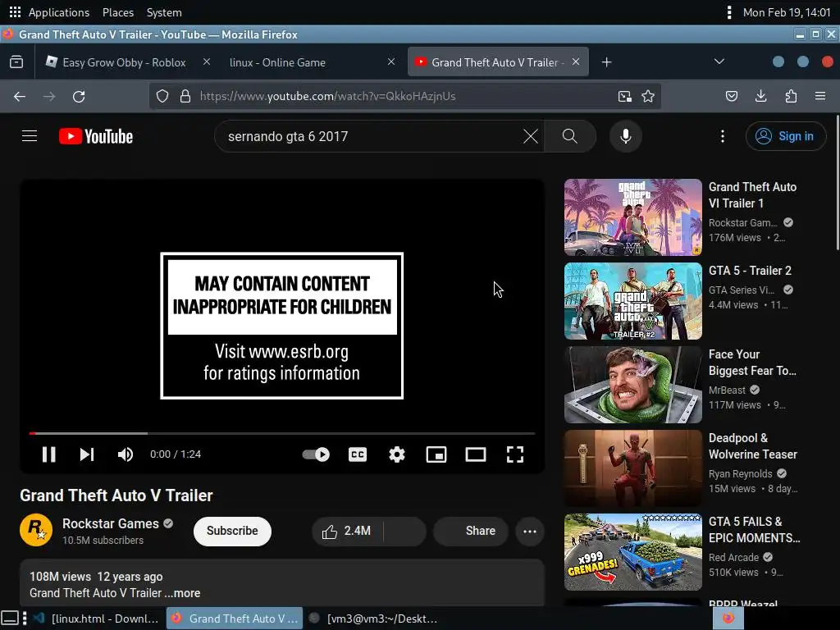View site security padlock info

[185, 97]
